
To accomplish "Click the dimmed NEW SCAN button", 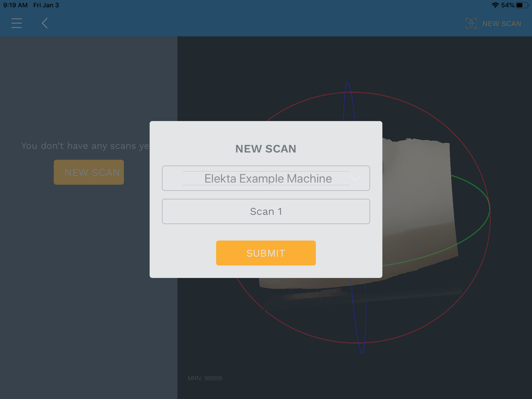I will pyautogui.click(x=89, y=172).
